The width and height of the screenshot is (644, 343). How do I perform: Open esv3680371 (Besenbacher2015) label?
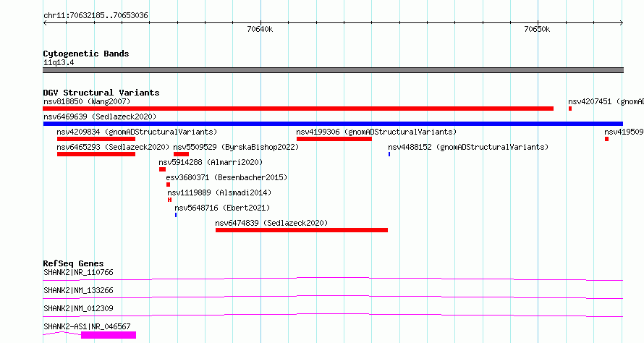pos(226,177)
